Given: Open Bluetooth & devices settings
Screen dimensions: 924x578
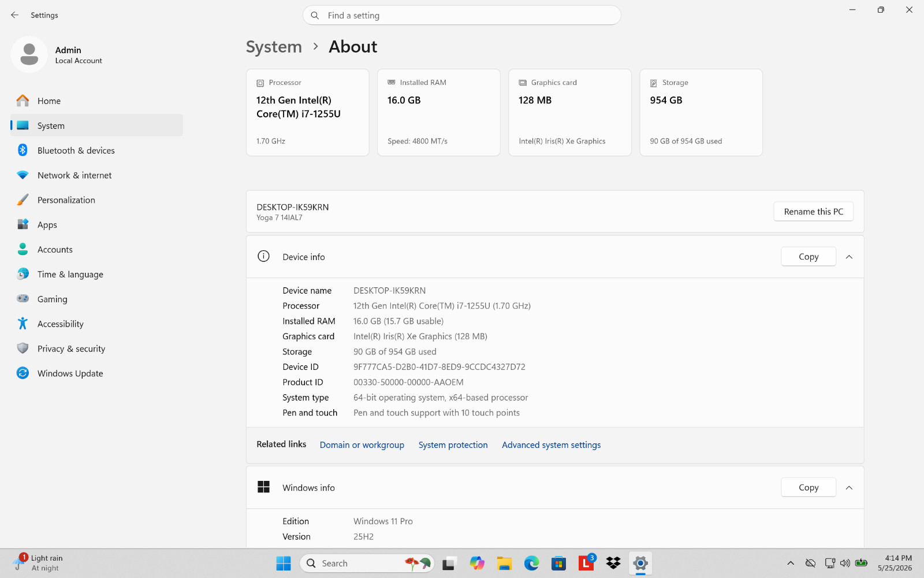Looking at the screenshot, I should [x=96, y=150].
